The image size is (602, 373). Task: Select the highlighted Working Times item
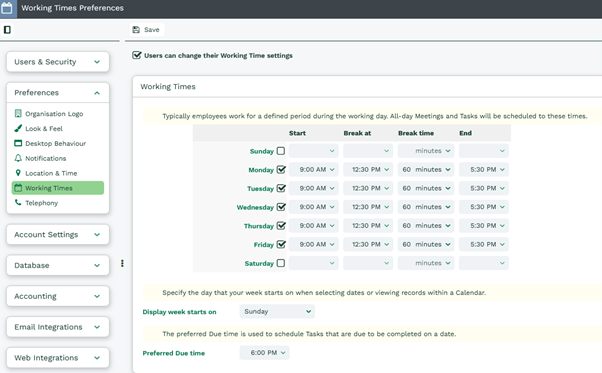coord(58,188)
